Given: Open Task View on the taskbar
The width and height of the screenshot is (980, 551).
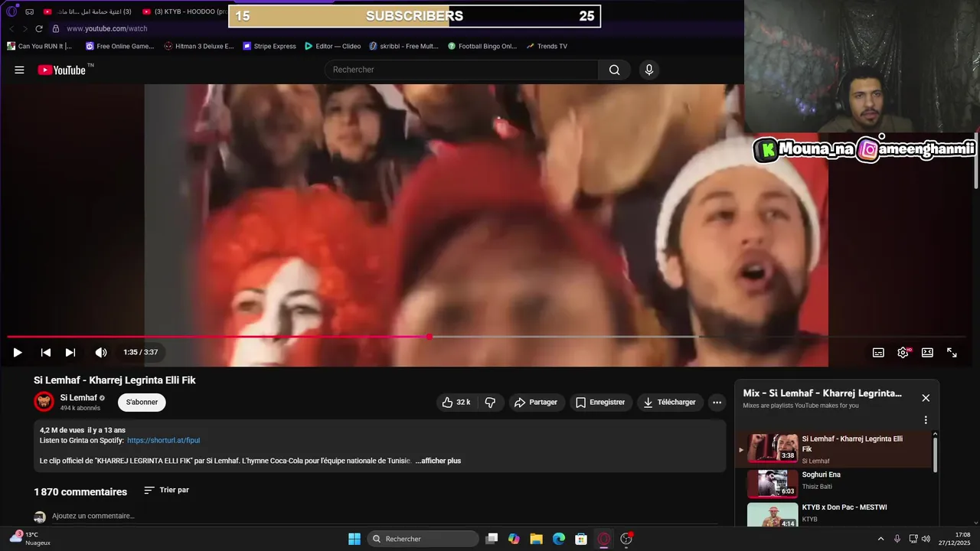Looking at the screenshot, I should point(492,539).
